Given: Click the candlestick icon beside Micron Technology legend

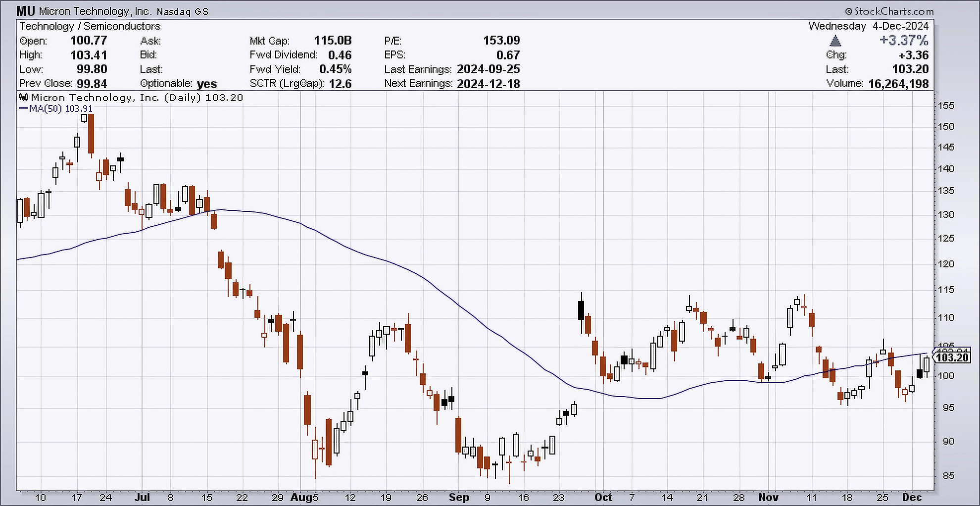Looking at the screenshot, I should pyautogui.click(x=23, y=98).
